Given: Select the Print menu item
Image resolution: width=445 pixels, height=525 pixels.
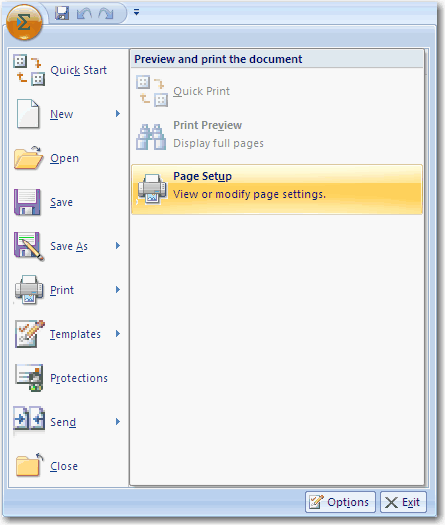Looking at the screenshot, I should (68, 290).
